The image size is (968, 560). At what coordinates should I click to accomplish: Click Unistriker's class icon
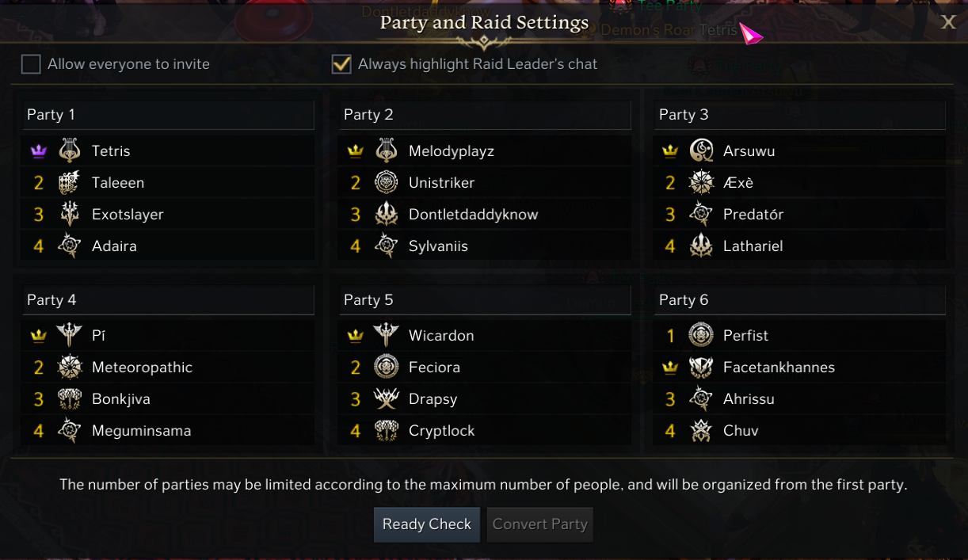[x=387, y=183]
